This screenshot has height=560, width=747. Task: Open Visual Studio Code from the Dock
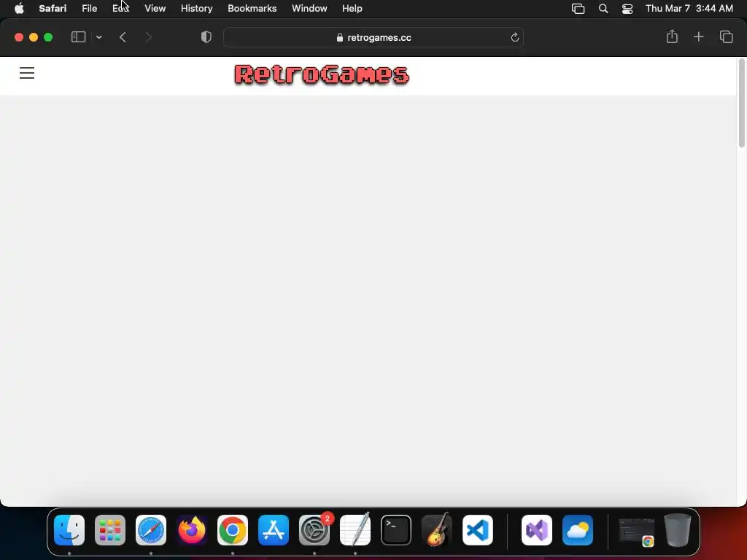tap(478, 529)
